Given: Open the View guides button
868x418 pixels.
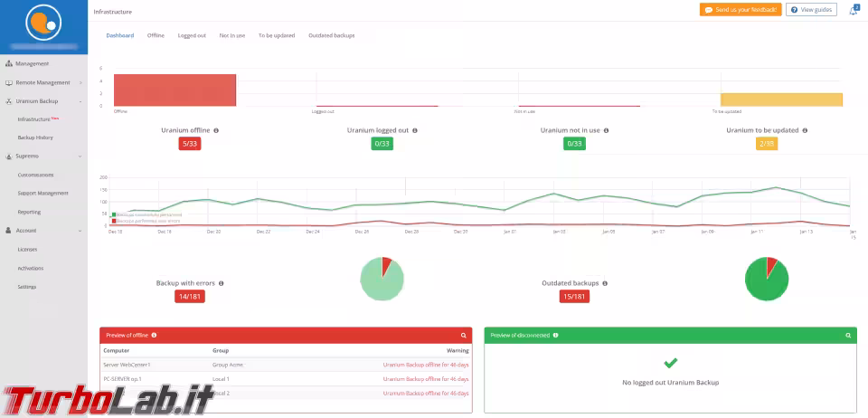Looking at the screenshot, I should point(811,10).
